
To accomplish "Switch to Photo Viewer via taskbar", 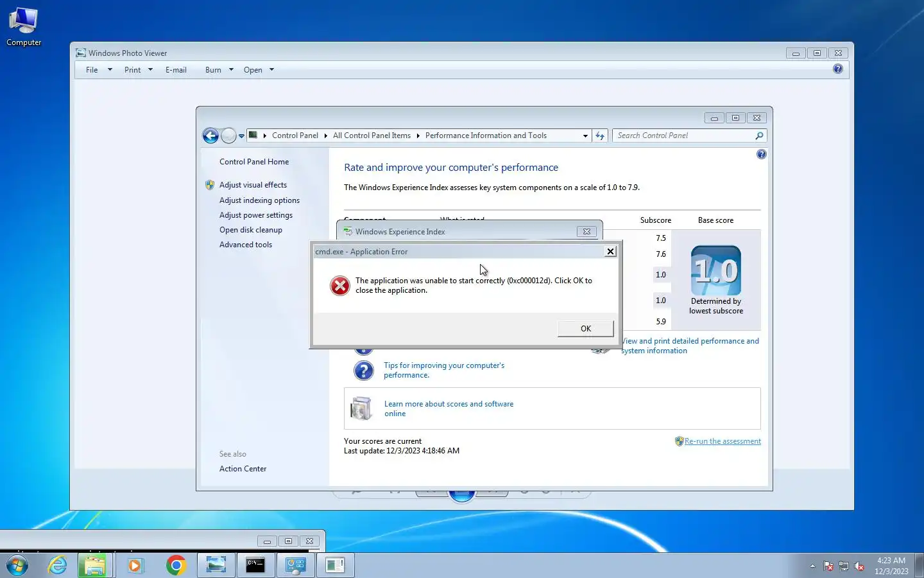I will (x=216, y=565).
